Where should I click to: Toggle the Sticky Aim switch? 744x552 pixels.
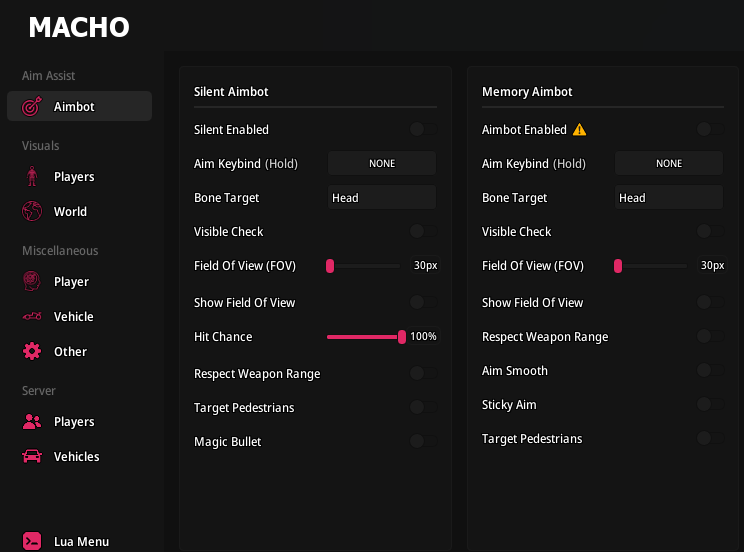pos(710,405)
